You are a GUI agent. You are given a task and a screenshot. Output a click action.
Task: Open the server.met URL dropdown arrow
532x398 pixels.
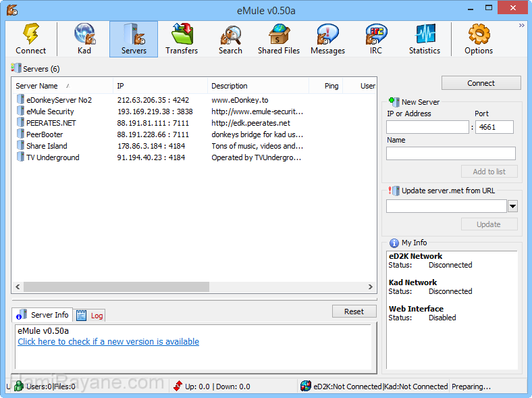tap(512, 206)
